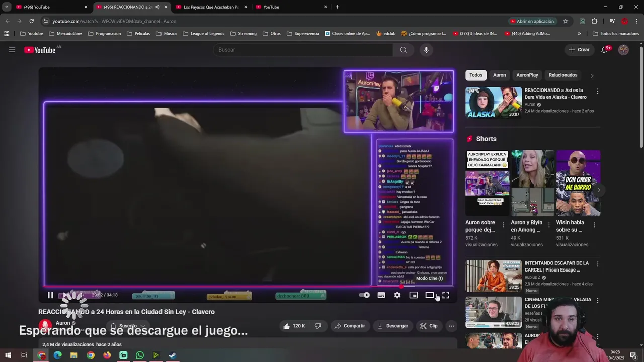The image size is (644, 362).
Task: Click the Descargar button
Action: 392,326
